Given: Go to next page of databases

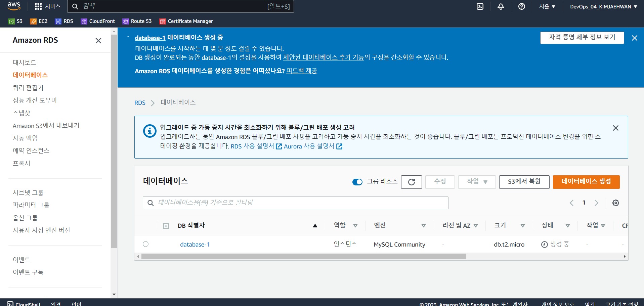Looking at the screenshot, I should tap(597, 203).
